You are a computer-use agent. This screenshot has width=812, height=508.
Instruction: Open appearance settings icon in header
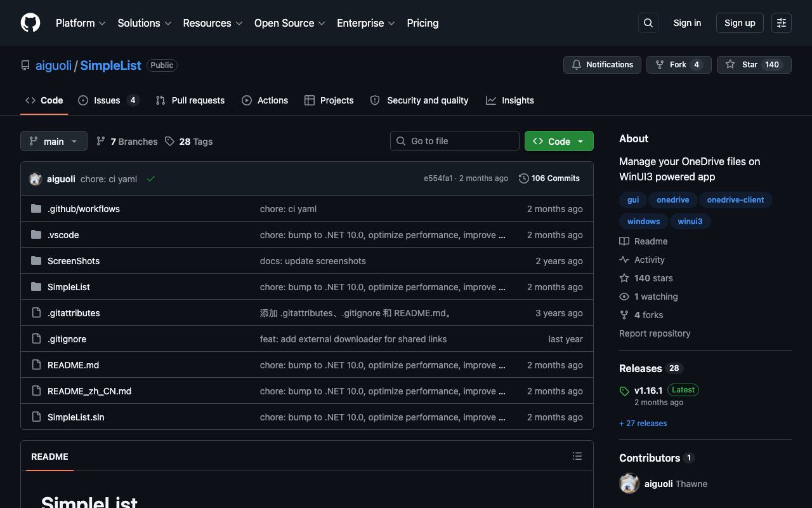click(782, 23)
